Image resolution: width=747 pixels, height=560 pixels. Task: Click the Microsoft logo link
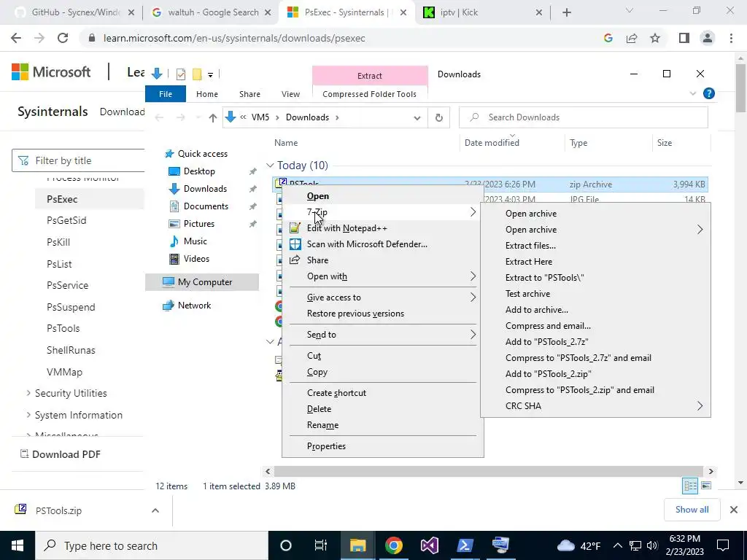coord(51,72)
